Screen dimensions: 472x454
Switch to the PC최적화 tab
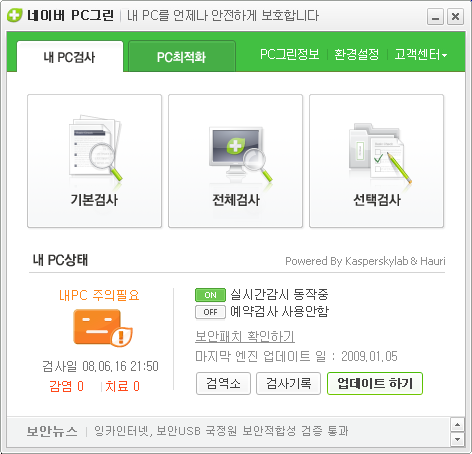tap(182, 57)
